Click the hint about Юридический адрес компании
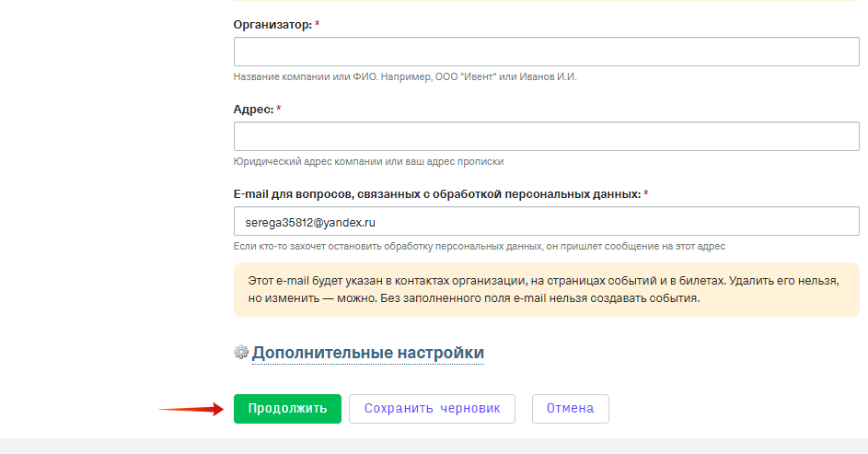 (x=369, y=162)
